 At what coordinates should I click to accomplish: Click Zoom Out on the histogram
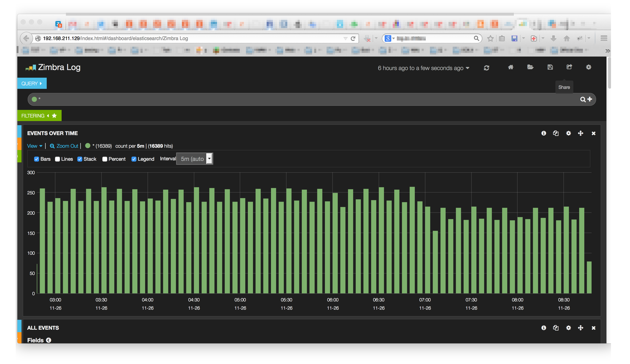point(64,146)
